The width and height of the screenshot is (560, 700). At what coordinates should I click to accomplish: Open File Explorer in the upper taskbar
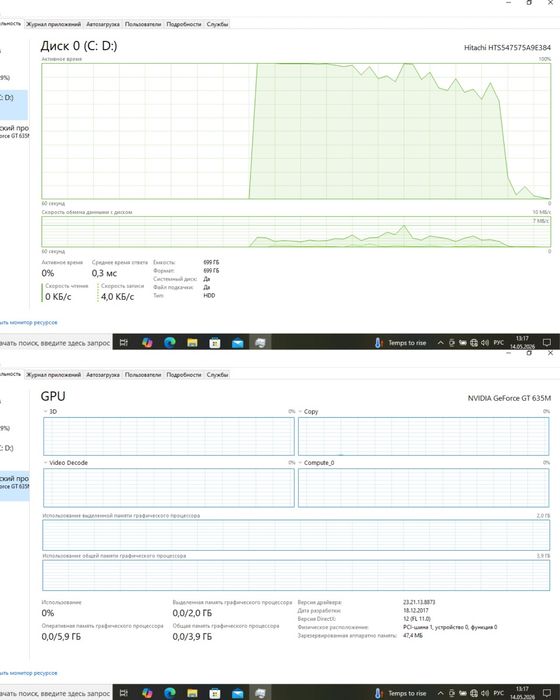pos(192,342)
